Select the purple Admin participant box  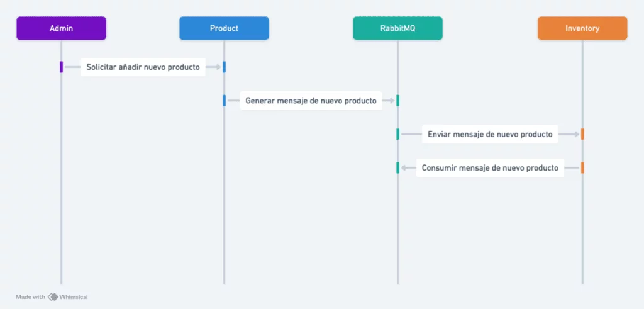(x=61, y=28)
